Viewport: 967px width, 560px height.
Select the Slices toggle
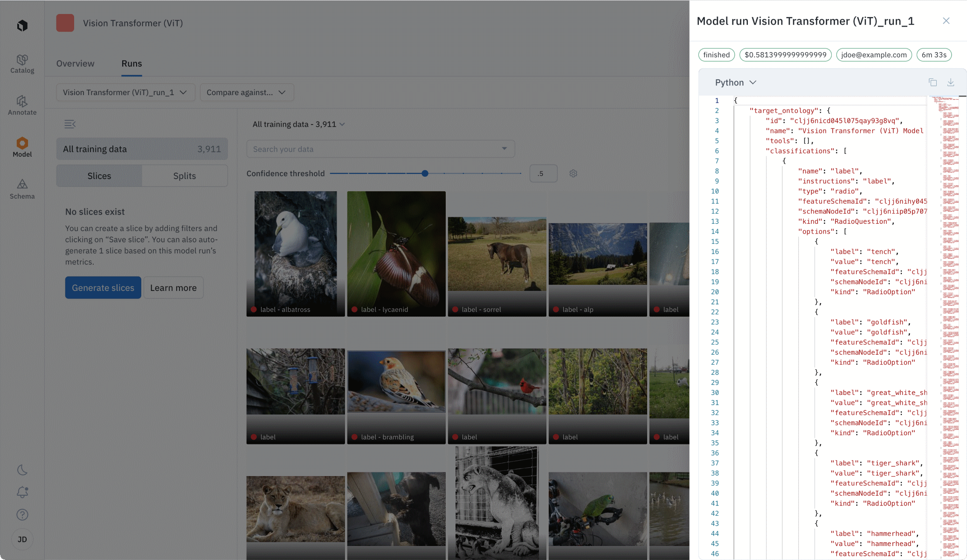[x=99, y=176]
